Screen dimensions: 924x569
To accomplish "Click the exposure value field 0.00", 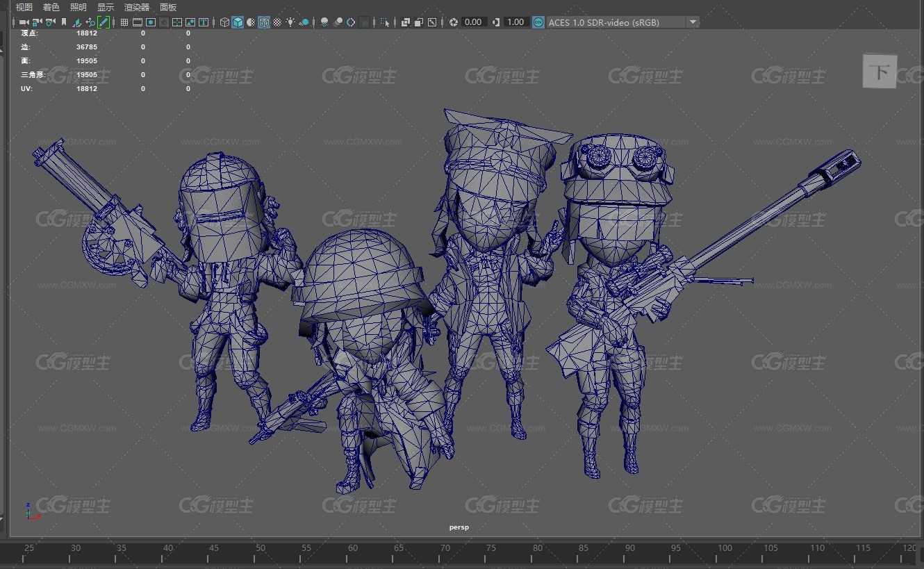I will 474,22.
